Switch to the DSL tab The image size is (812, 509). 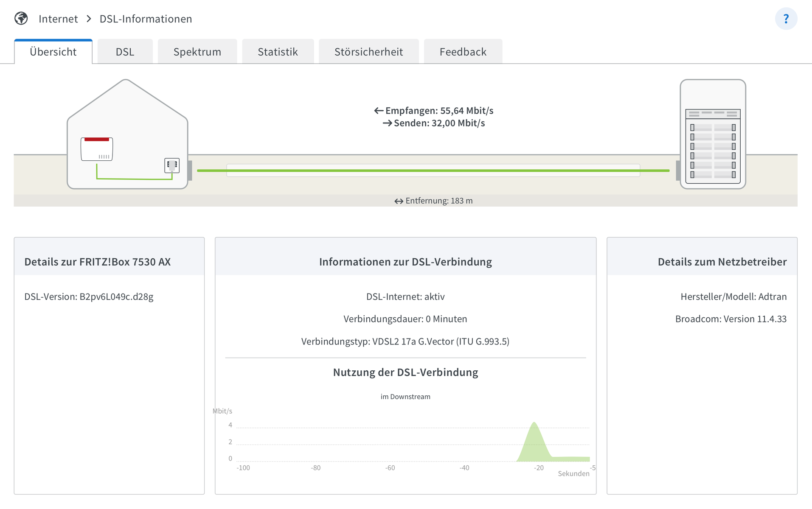pyautogui.click(x=125, y=52)
